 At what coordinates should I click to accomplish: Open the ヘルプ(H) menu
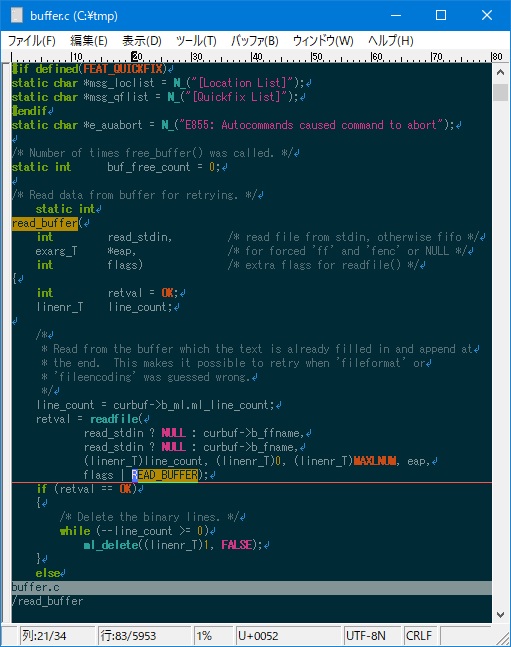click(x=390, y=40)
